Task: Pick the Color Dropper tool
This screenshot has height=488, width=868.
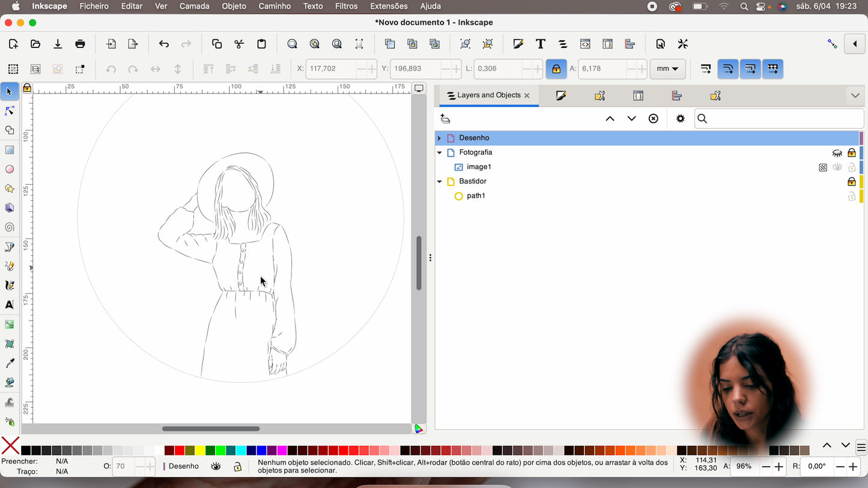Action: pos(10,363)
